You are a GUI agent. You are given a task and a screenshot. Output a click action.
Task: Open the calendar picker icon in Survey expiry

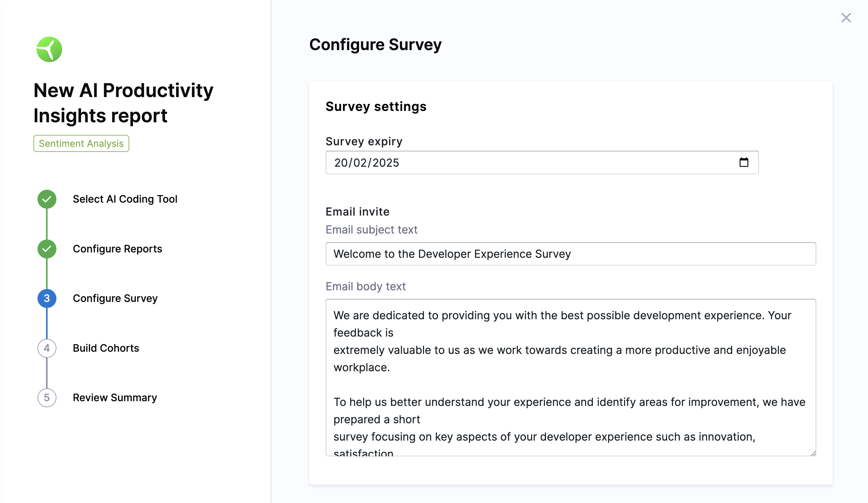tap(744, 162)
